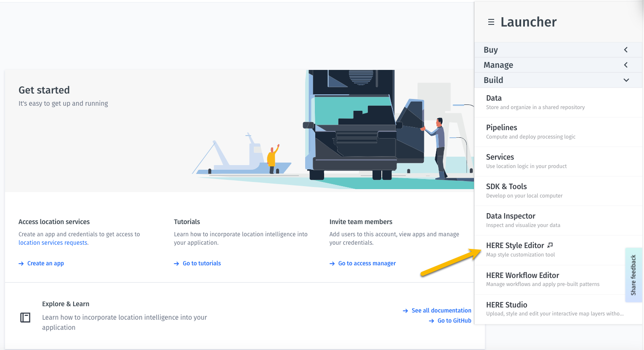Select Services in the Build menu
The height and width of the screenshot is (350, 644).
point(558,161)
